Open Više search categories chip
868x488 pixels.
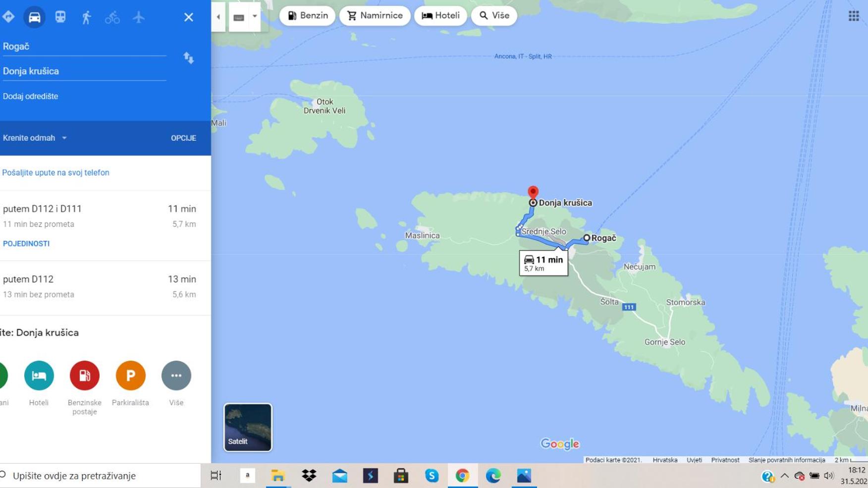494,16
